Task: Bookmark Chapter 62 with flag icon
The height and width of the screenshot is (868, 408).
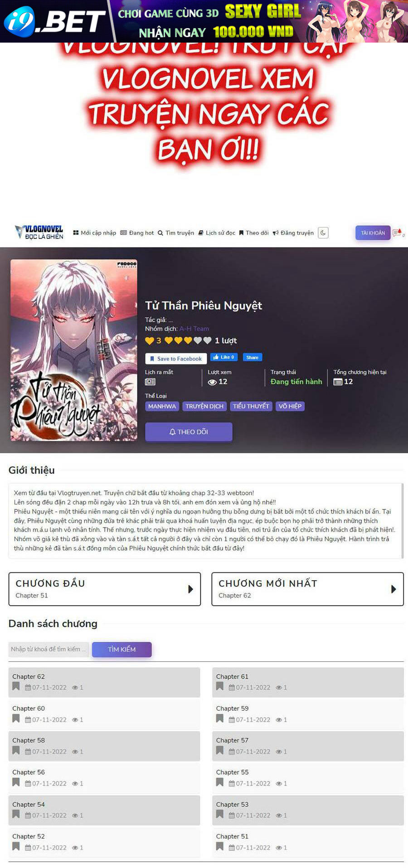Action: click(16, 686)
